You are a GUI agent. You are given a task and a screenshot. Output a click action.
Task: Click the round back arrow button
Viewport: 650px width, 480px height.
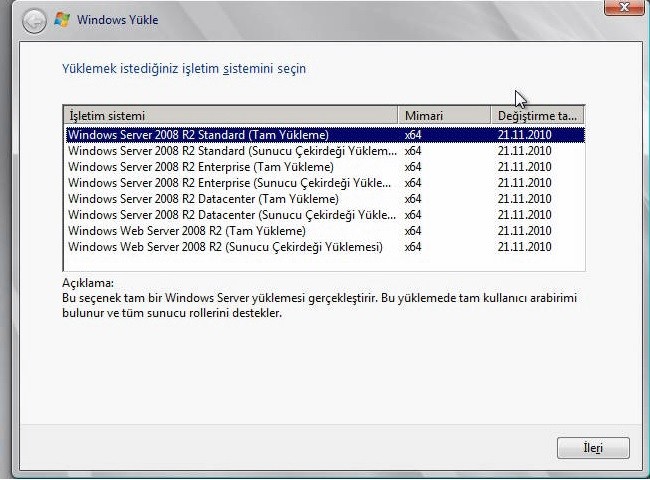34,21
